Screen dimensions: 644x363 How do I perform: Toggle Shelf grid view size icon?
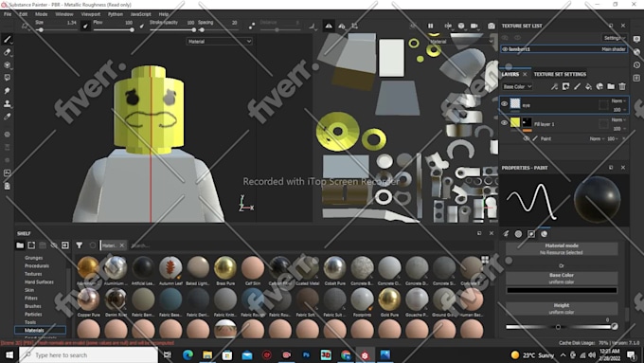point(485,259)
